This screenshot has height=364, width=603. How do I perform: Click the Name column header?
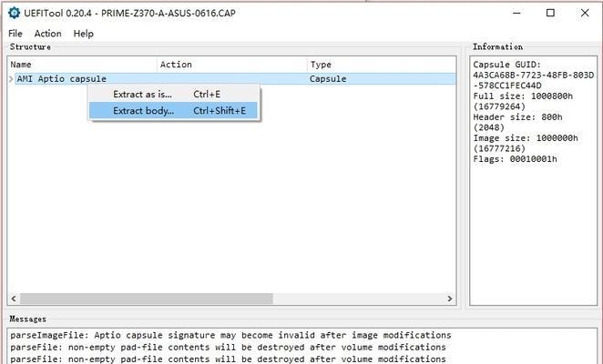[x=82, y=65]
